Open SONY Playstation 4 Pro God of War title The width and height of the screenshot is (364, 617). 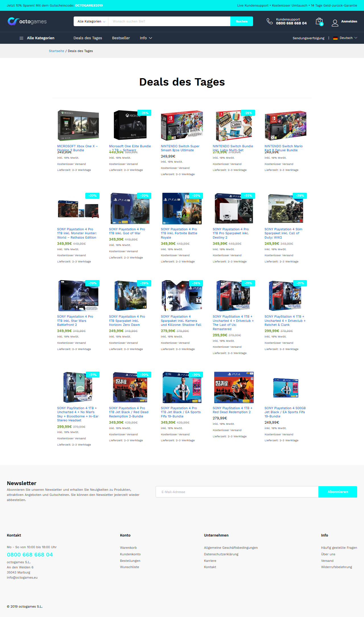point(127,231)
